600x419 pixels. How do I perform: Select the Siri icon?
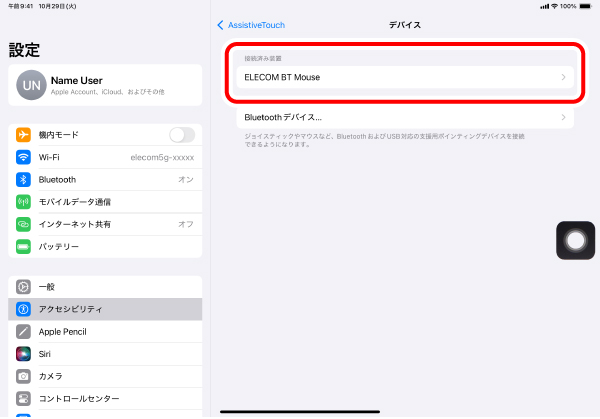click(23, 354)
